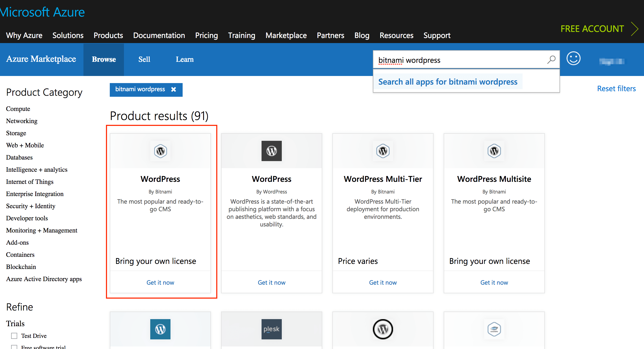Viewport: 644px width, 349px height.
Task: Click the plesk logo thumbnail
Action: pos(272,329)
